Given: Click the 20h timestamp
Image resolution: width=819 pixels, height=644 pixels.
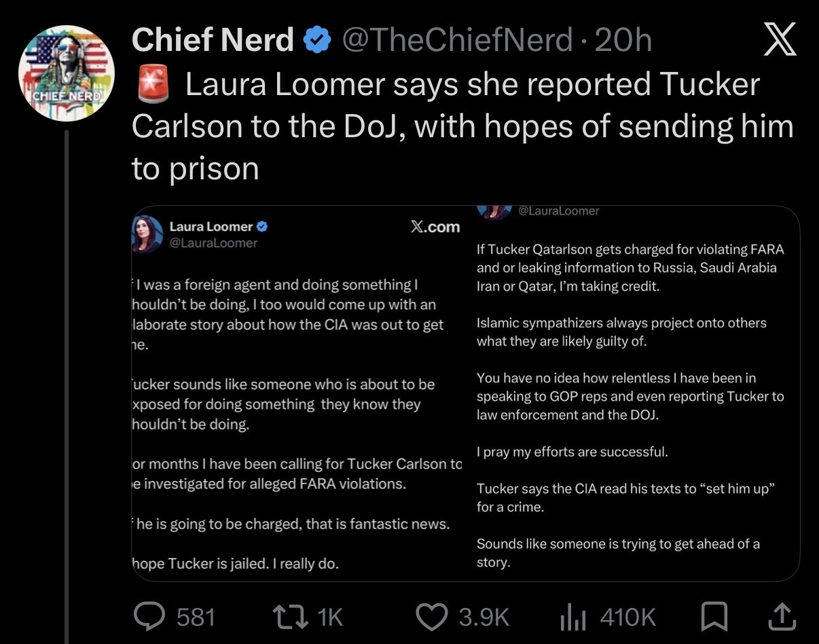Looking at the screenshot, I should 623,41.
